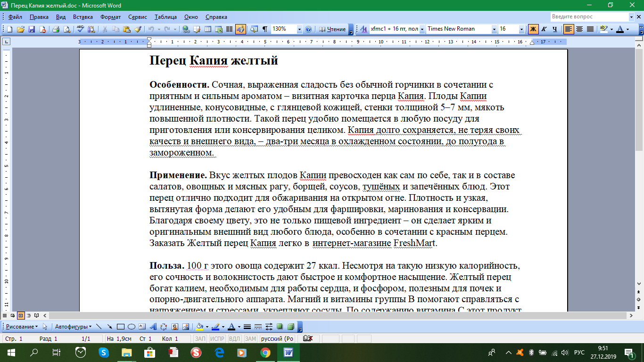Apply 3-D style to shape
Screen dimensions: 644x362
point(290,326)
